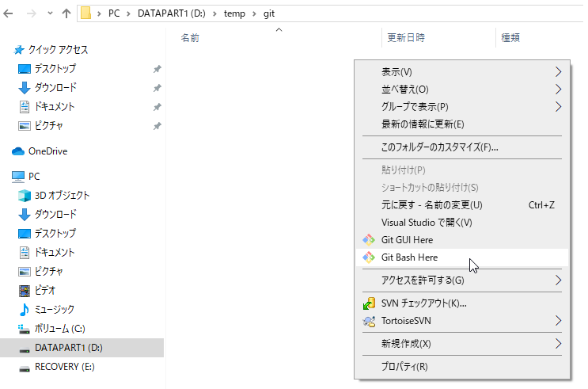The image size is (588, 389).
Task: Select ボリューム (C:) drive in sidebar
Action: click(x=59, y=328)
